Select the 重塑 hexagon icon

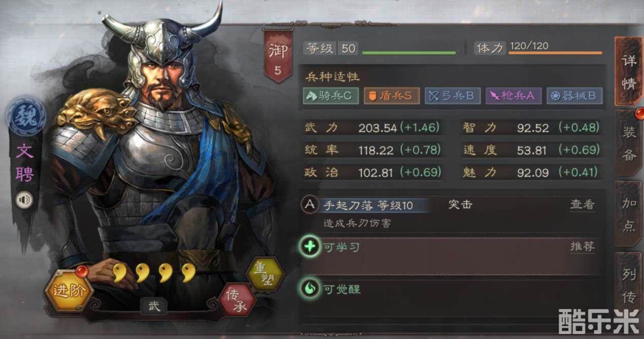tap(265, 274)
